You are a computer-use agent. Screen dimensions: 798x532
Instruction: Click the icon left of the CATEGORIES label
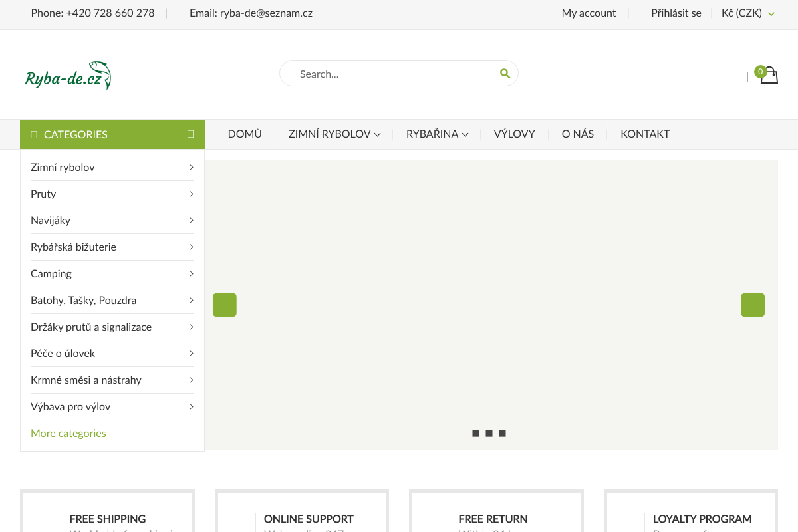[x=34, y=134]
